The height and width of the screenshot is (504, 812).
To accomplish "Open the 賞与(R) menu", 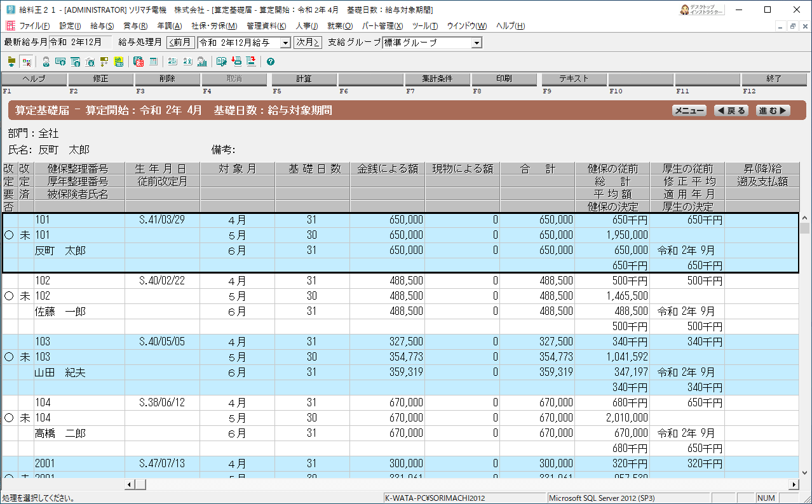I will [135, 26].
